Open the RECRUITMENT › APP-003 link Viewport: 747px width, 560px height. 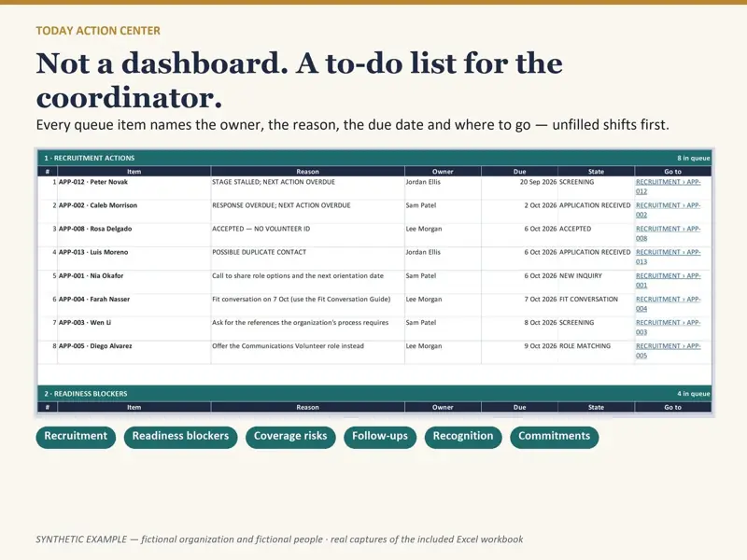[x=668, y=328]
